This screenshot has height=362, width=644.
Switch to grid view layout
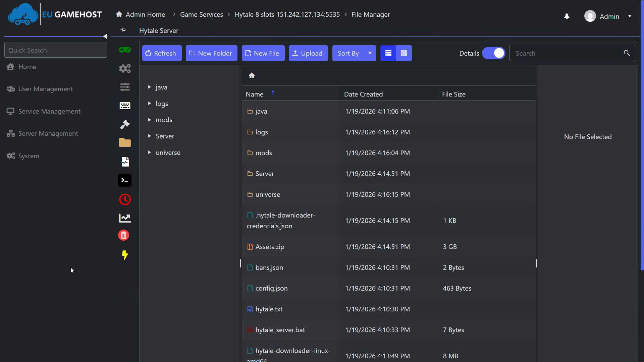click(x=404, y=53)
